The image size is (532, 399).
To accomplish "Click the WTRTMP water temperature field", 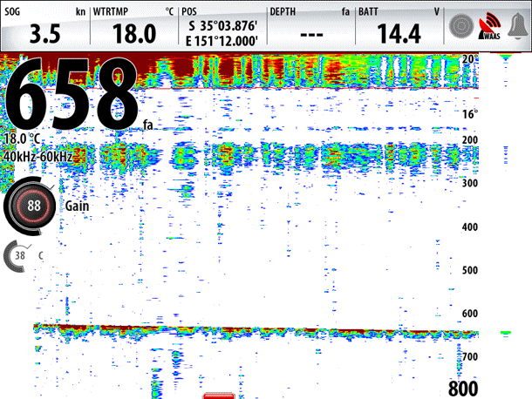I will tap(133, 26).
